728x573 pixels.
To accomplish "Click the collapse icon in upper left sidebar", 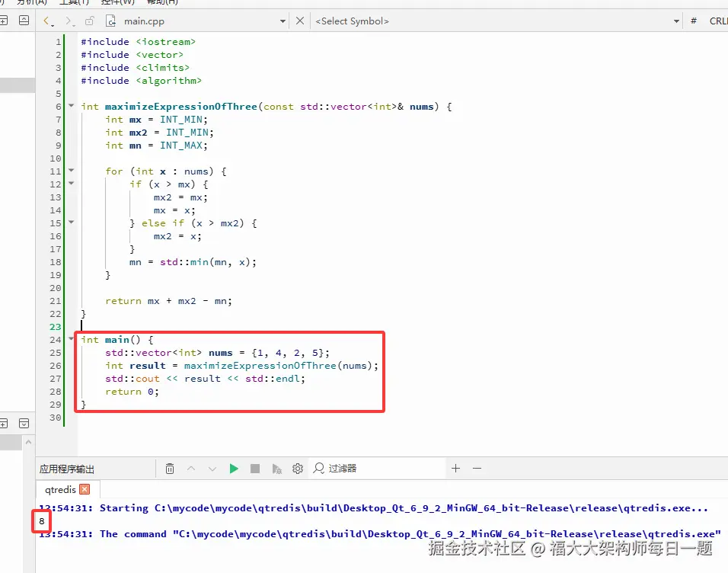I will pyautogui.click(x=24, y=21).
